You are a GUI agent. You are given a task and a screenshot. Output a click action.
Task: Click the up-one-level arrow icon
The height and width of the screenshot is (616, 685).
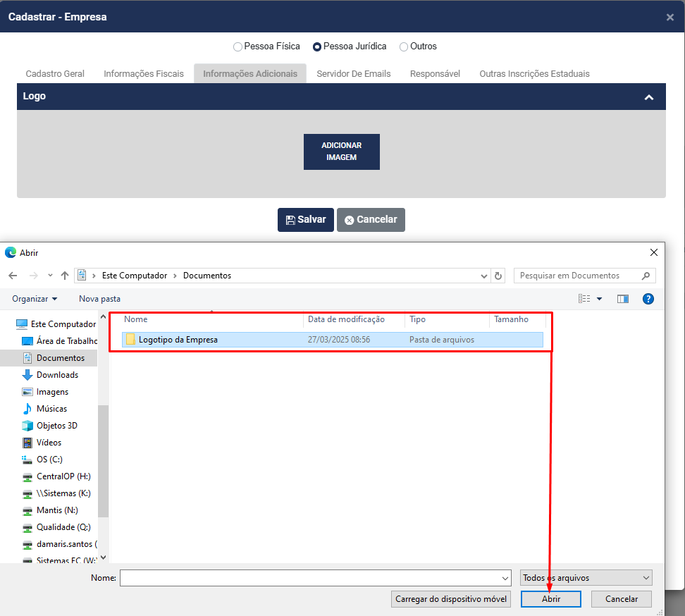click(x=65, y=276)
